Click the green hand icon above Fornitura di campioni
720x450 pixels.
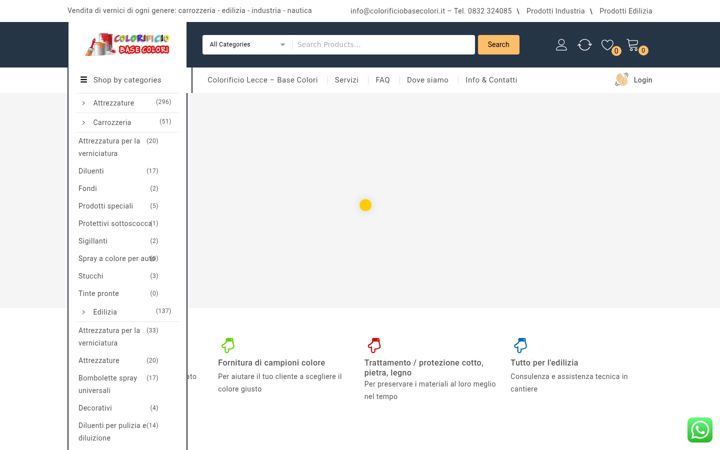point(228,345)
